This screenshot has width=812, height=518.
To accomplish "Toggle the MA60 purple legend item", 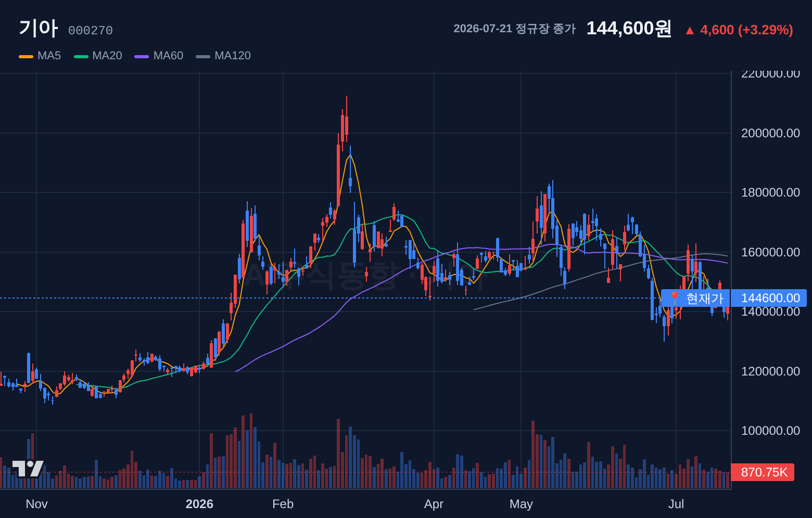I will pos(159,56).
